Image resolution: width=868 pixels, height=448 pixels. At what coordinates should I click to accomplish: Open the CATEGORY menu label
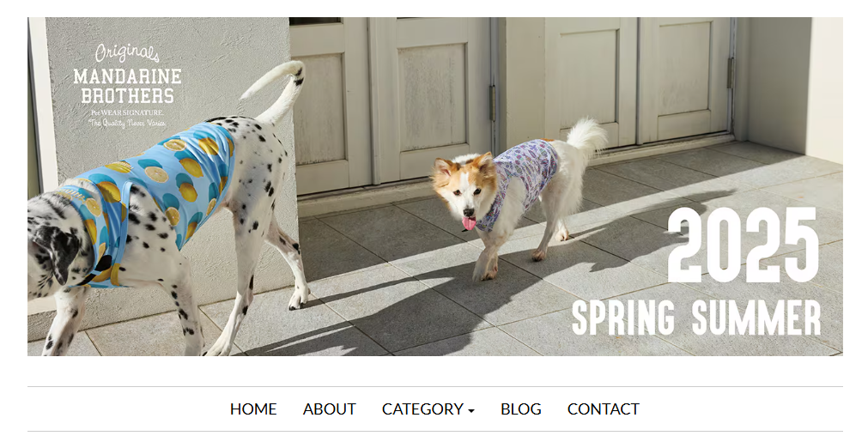tap(422, 409)
